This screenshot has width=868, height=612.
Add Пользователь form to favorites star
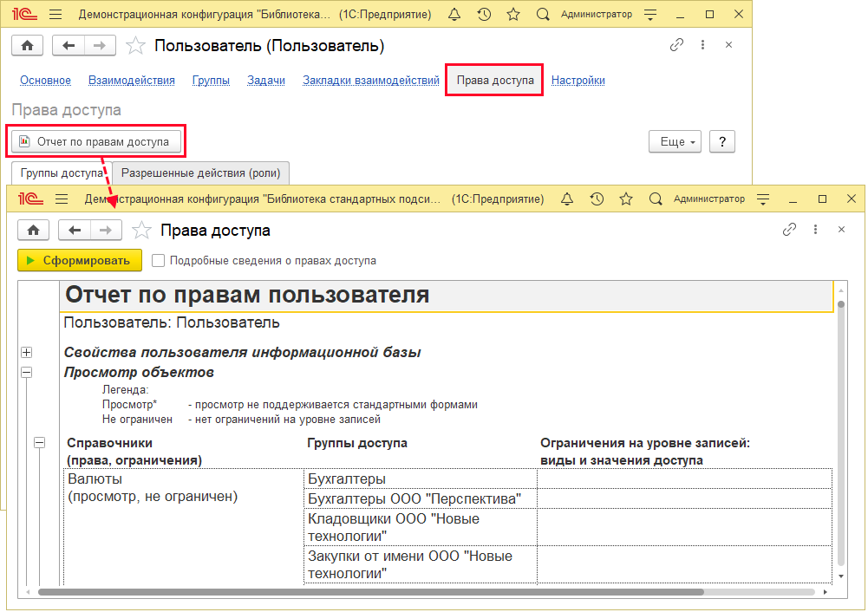click(135, 45)
